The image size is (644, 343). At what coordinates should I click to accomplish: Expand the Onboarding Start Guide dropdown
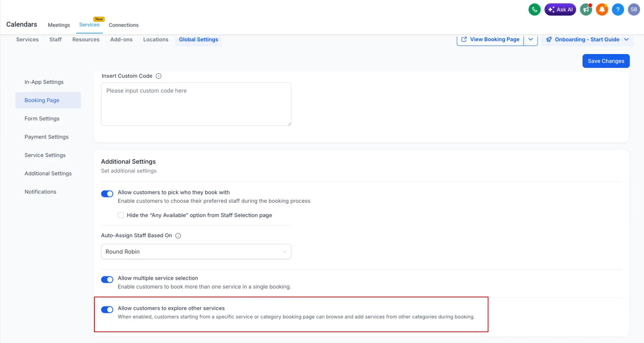627,39
